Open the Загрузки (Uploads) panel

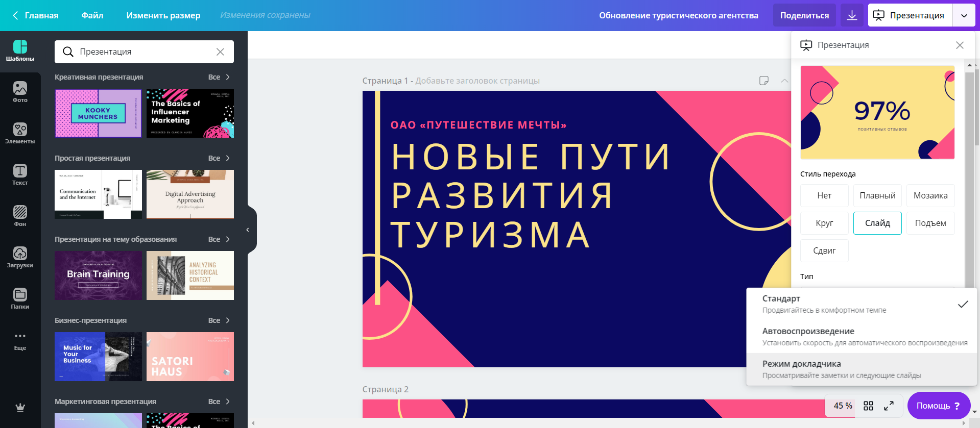tap(20, 258)
